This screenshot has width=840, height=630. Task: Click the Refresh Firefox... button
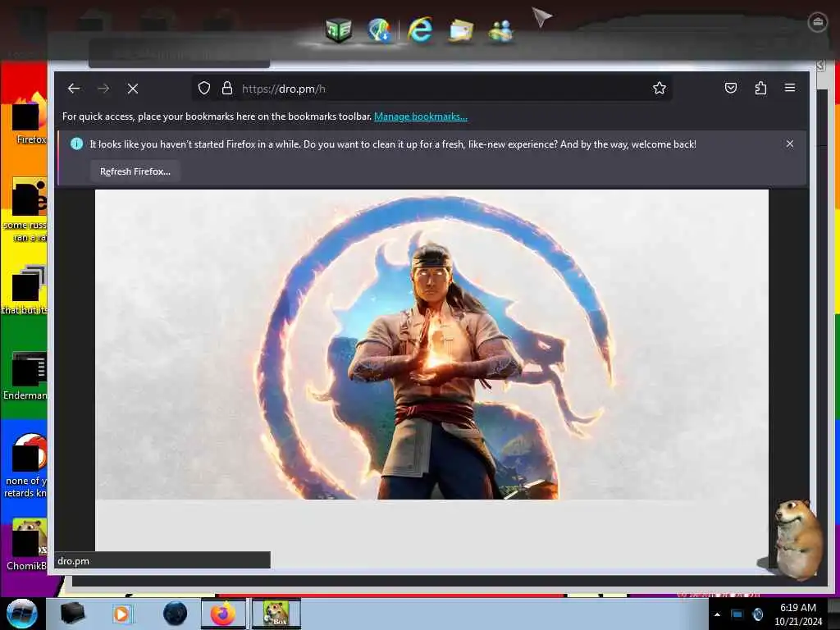click(135, 171)
